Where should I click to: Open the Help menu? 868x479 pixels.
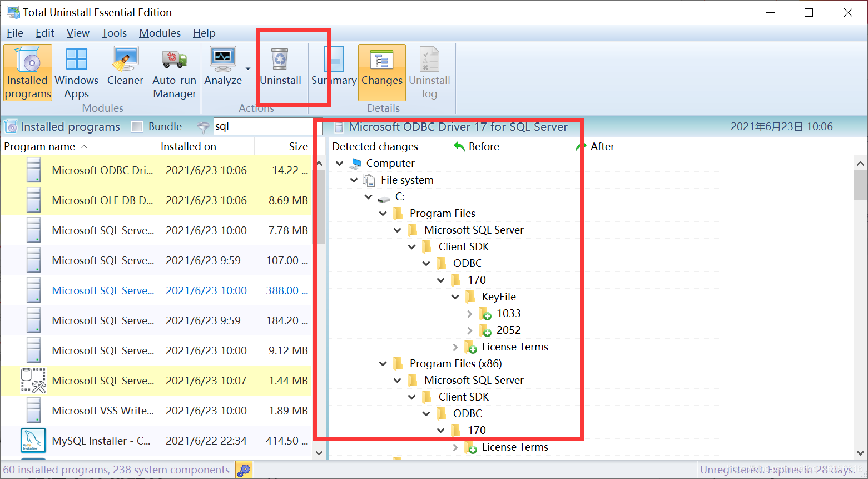(204, 33)
